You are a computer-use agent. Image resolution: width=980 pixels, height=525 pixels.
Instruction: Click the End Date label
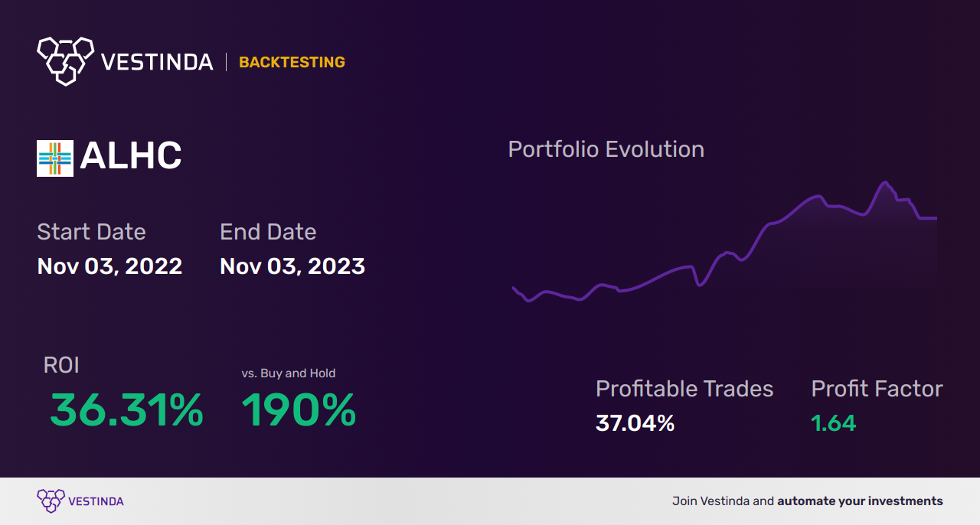(x=268, y=231)
